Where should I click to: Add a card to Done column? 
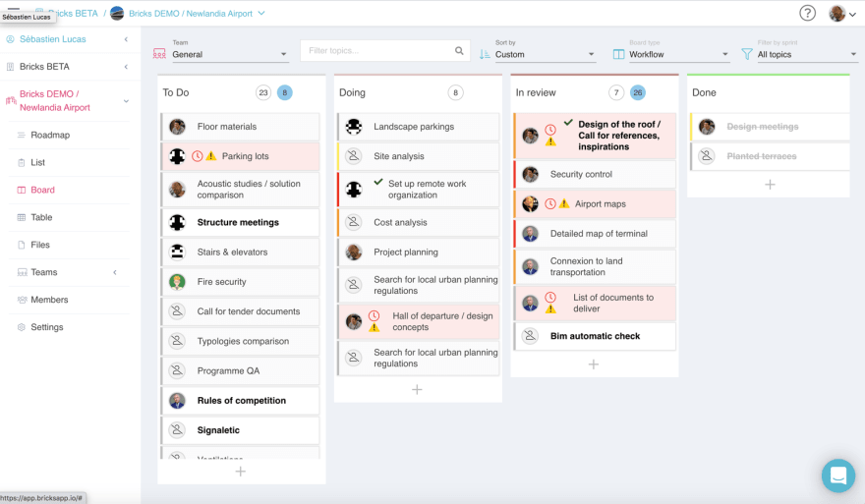[770, 185]
